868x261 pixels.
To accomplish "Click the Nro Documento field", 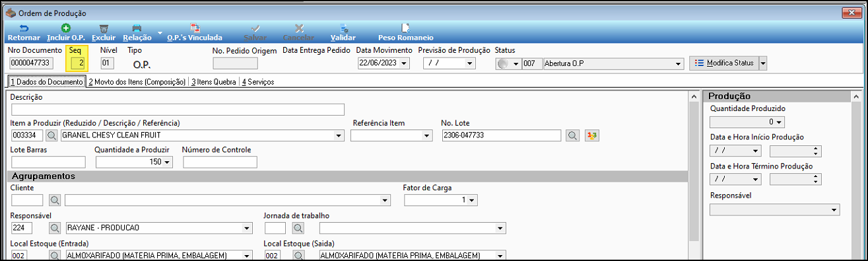I will coord(31,63).
